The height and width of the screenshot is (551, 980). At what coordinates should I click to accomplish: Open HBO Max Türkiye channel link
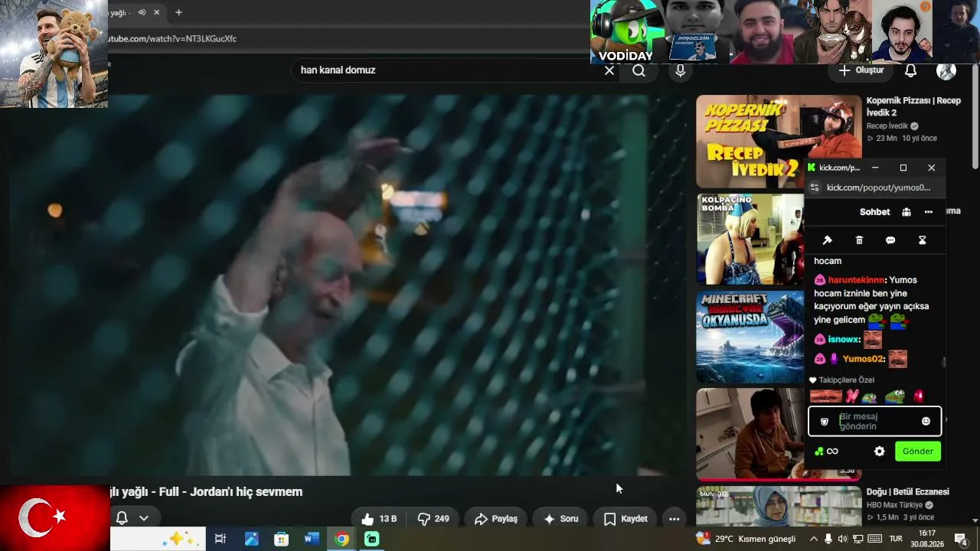pos(896,505)
